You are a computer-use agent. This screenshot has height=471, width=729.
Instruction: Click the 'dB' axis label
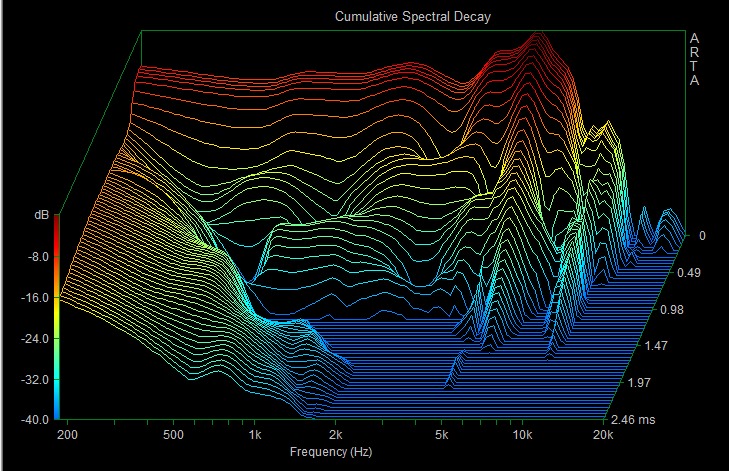click(x=41, y=215)
